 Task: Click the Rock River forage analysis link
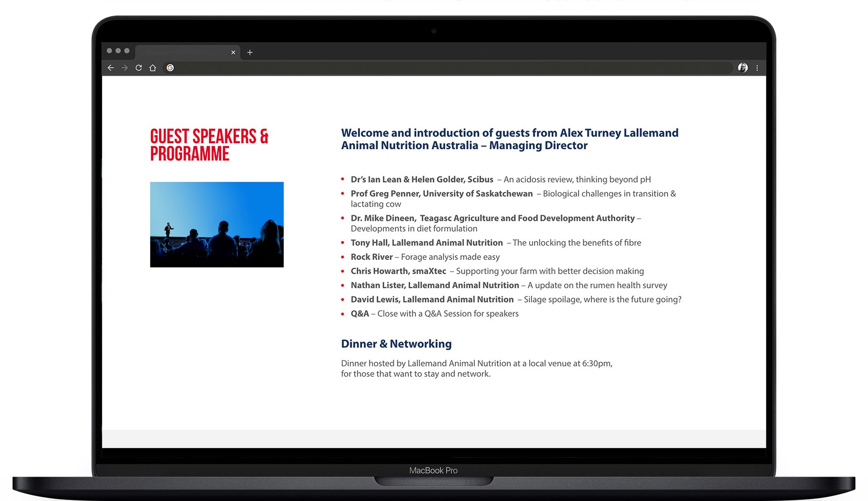(x=370, y=257)
